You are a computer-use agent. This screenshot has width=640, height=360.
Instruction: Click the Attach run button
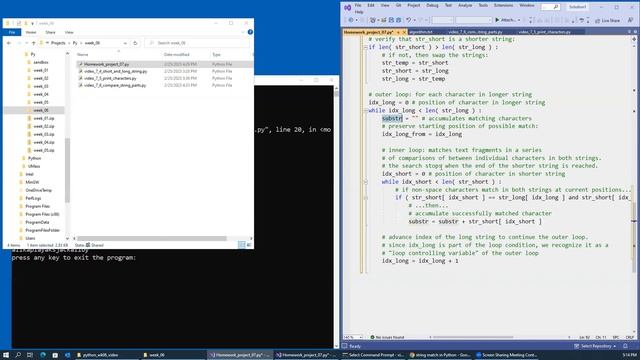tap(505, 20)
